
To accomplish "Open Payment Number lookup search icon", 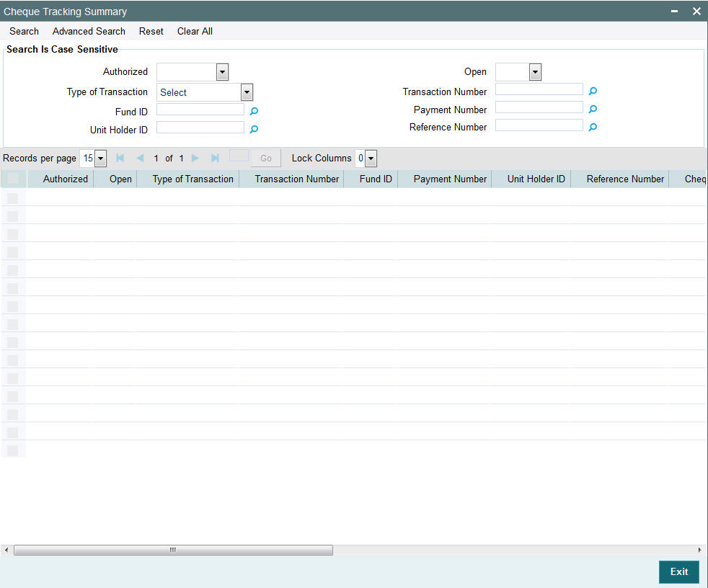I will click(x=593, y=110).
